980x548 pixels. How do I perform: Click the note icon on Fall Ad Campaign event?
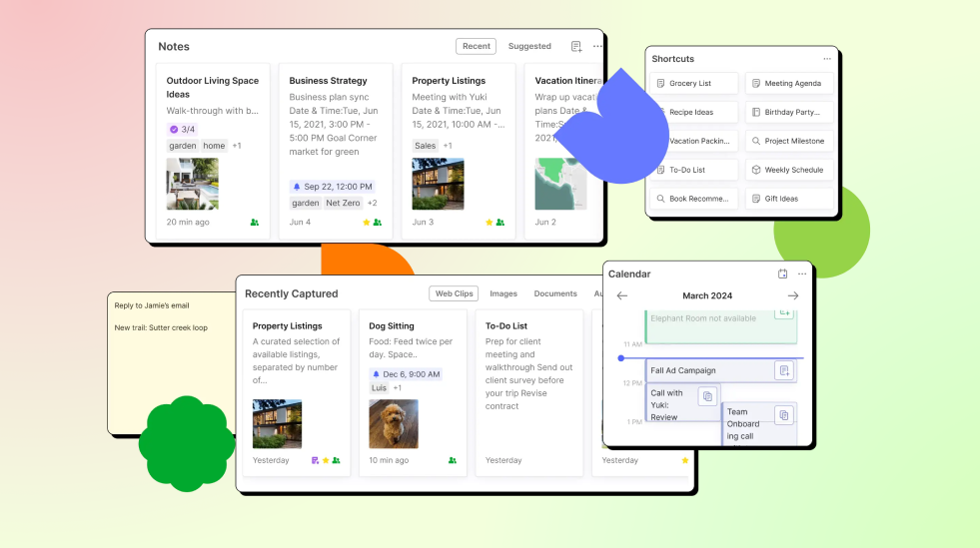784,370
